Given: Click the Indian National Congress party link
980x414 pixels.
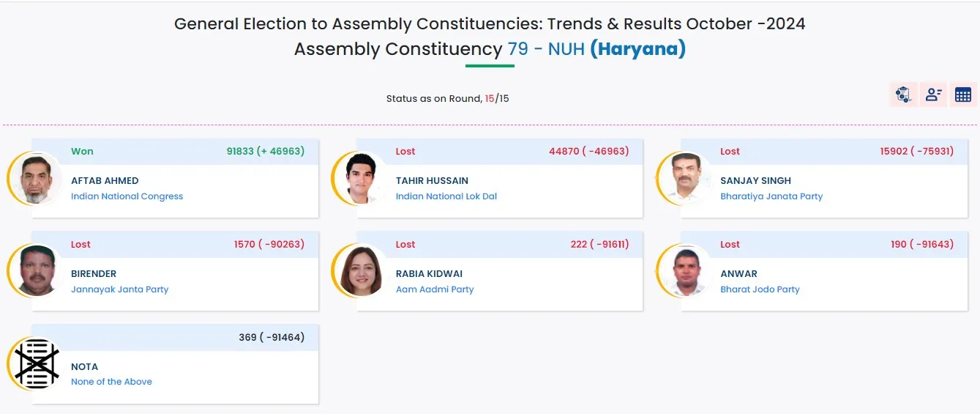Looking at the screenshot, I should [127, 196].
